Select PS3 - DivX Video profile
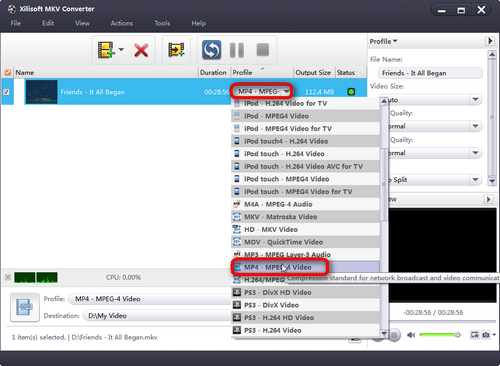Viewport: 500px width, 366px height. [305, 305]
